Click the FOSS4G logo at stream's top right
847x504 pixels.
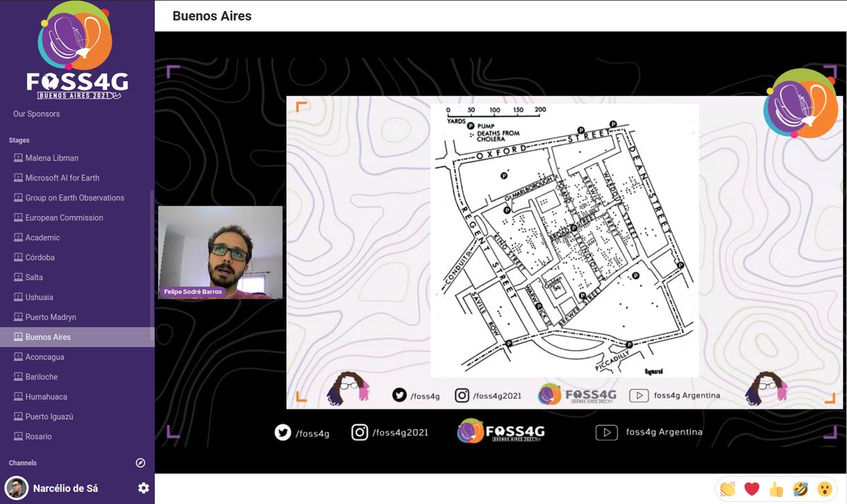coord(801,102)
